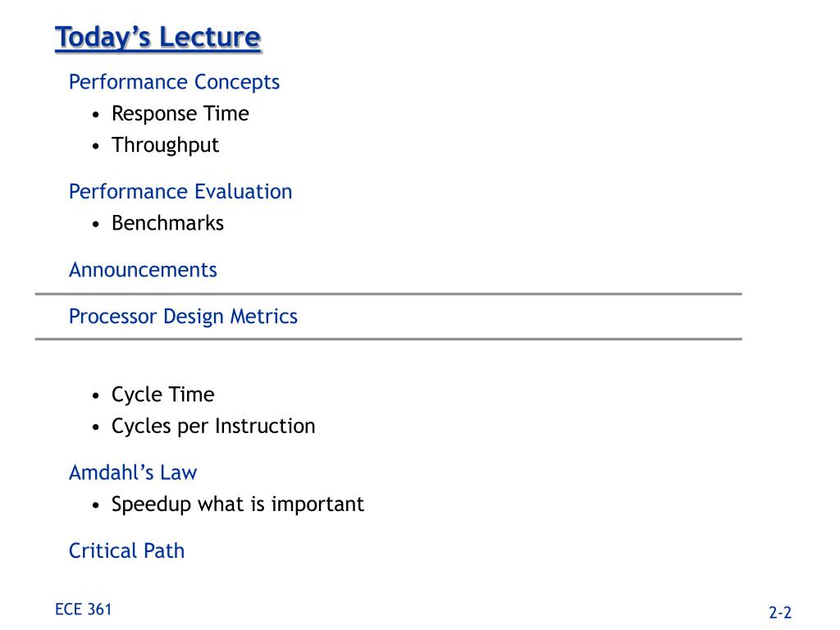Select the Performance Concepts heading
The height and width of the screenshot is (630, 840).
click(x=174, y=82)
